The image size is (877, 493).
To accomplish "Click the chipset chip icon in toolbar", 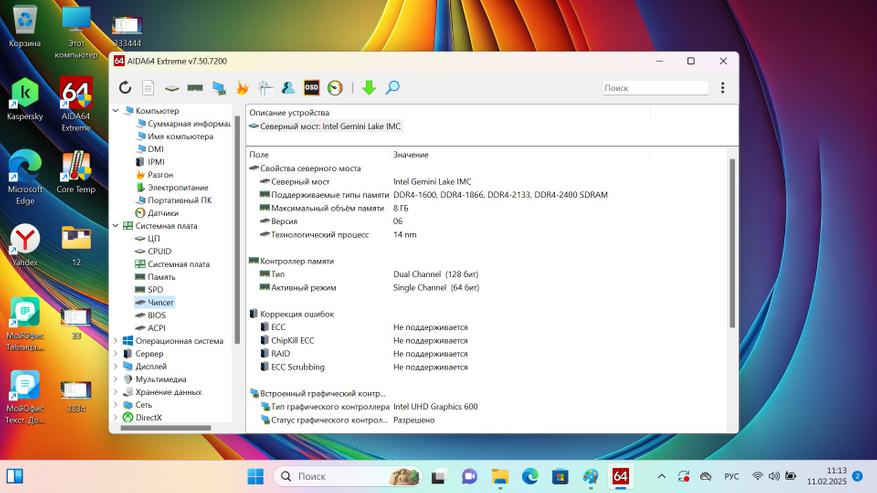I will (x=172, y=88).
